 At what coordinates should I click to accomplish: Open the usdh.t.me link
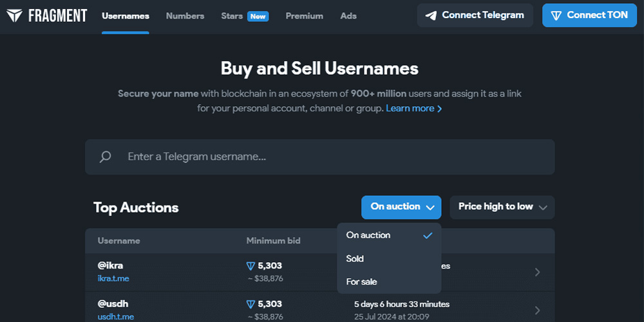(116, 317)
